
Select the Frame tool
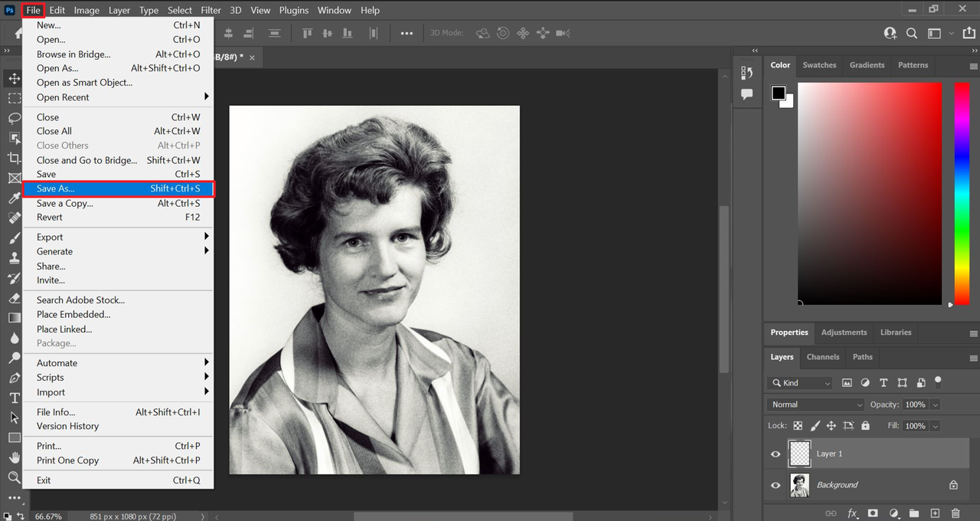15,178
